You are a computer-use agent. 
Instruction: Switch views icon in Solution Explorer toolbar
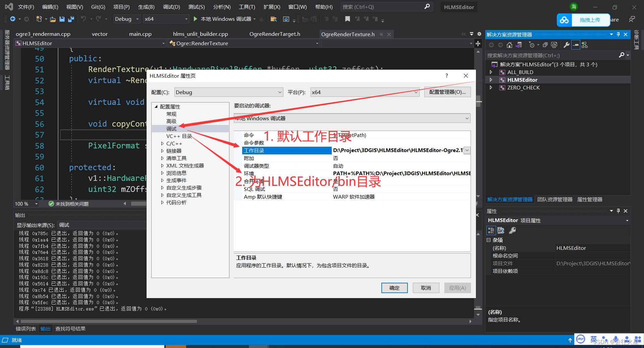pos(519,45)
